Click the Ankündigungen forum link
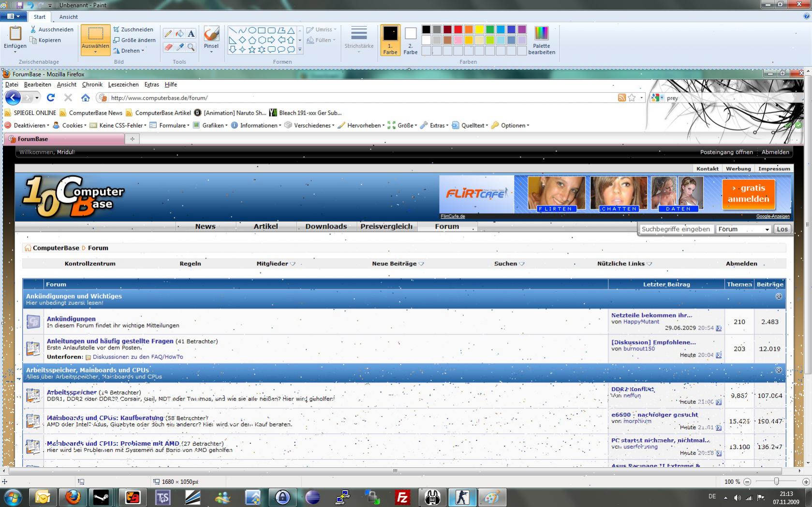The height and width of the screenshot is (507, 812). click(71, 319)
